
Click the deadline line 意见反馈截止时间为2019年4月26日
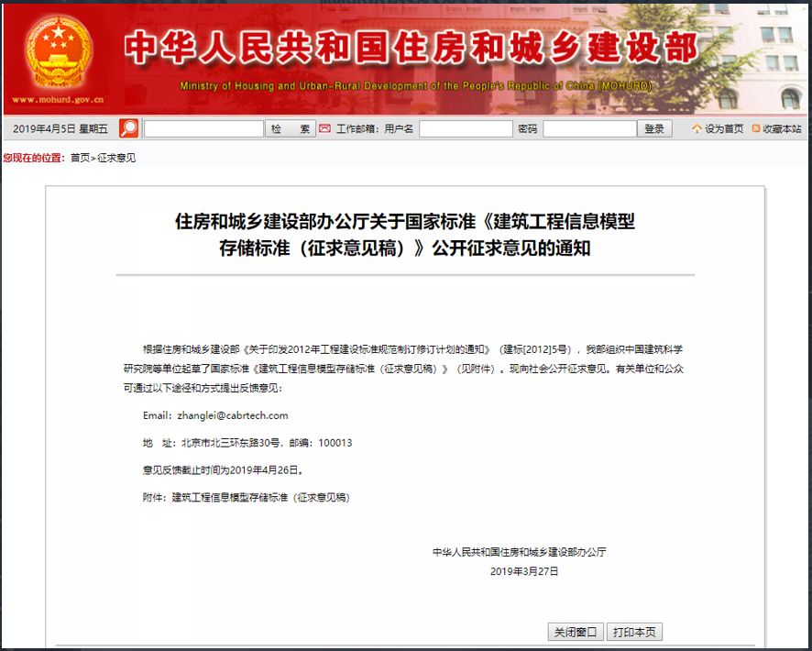224,470
